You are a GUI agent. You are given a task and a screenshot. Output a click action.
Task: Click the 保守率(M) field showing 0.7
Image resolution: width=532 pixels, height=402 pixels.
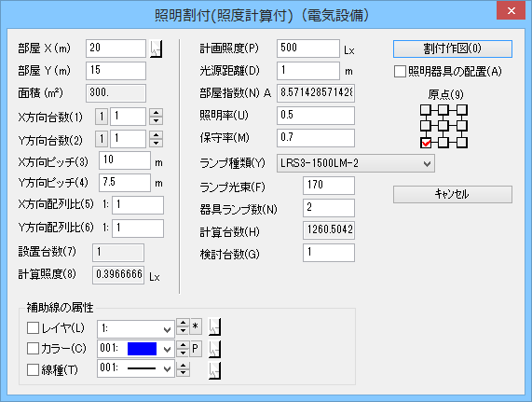[316, 138]
